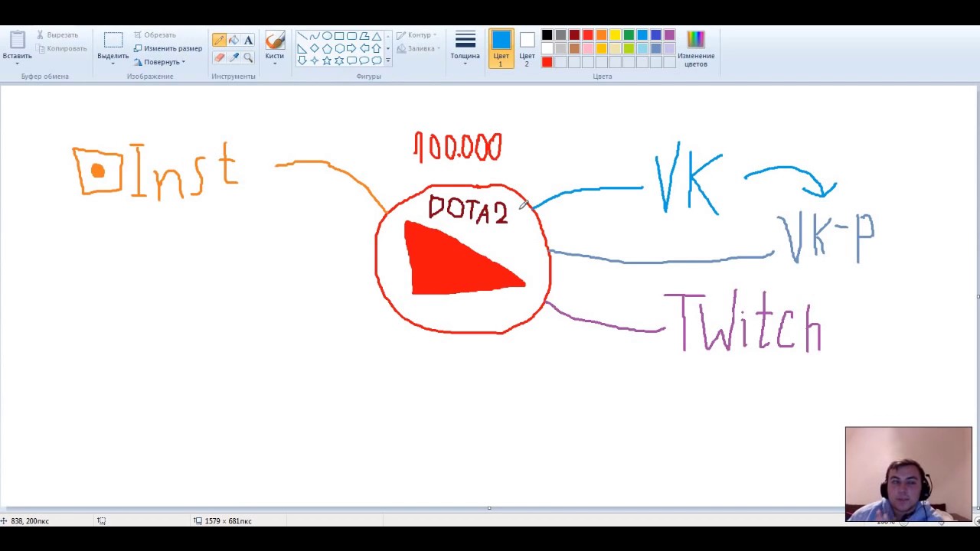Image resolution: width=980 pixels, height=551 pixels.
Task: Choose the Five-point star shape
Action: click(x=327, y=60)
